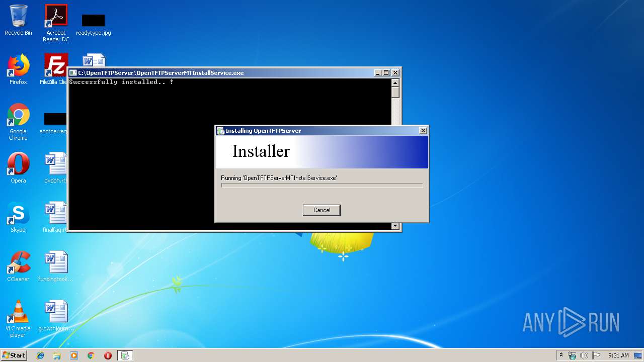The image size is (644, 362).
Task: Cancel the OpenTFTPServer installation
Action: tap(321, 210)
